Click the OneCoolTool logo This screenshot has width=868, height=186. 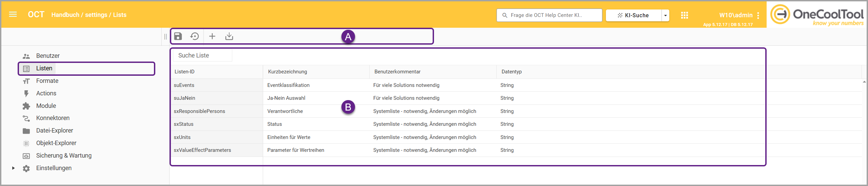coord(817,15)
